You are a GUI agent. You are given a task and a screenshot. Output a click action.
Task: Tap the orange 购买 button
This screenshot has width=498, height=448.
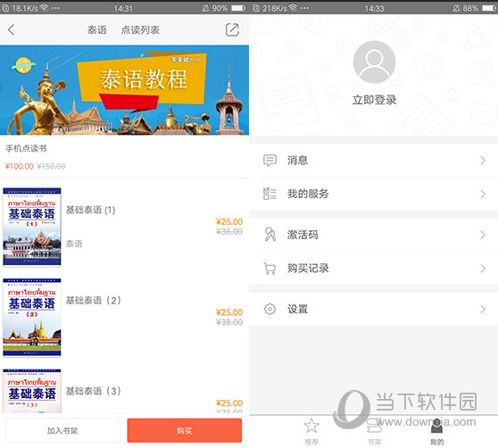[x=185, y=430]
